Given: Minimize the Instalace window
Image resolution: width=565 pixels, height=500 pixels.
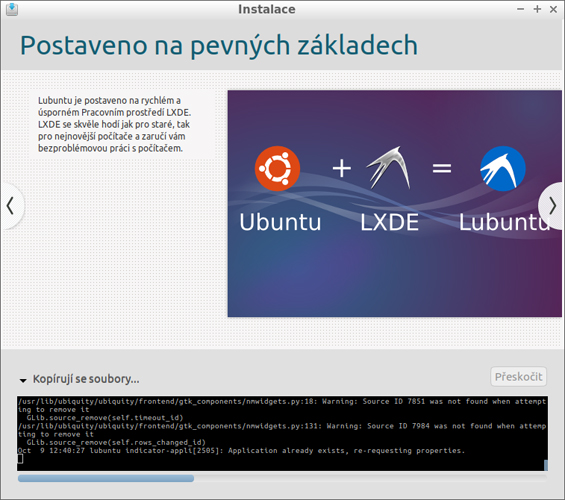Looking at the screenshot, I should pos(520,9).
